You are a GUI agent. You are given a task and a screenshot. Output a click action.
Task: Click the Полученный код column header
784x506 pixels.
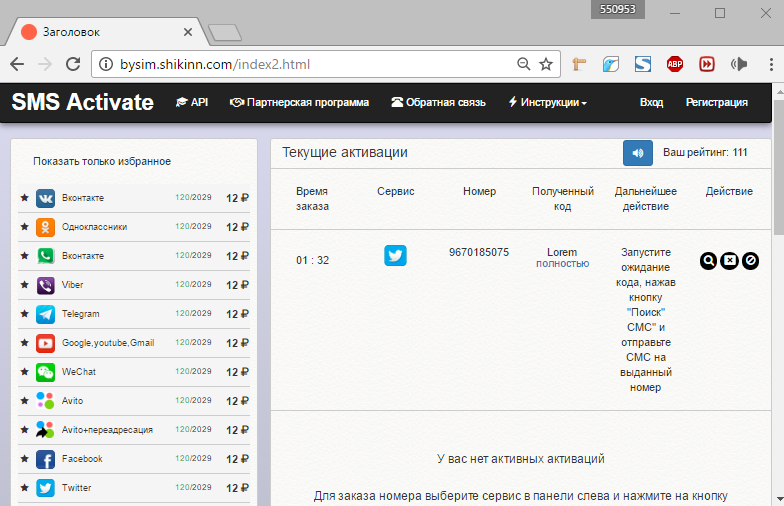[562, 198]
